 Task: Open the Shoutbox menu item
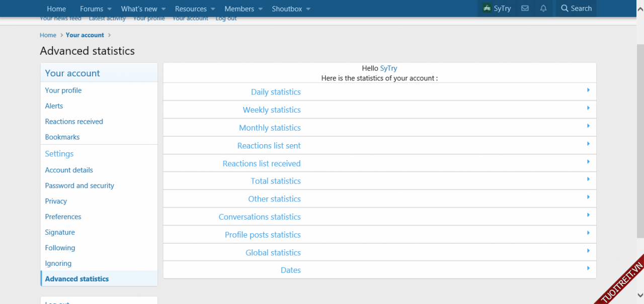(x=287, y=9)
